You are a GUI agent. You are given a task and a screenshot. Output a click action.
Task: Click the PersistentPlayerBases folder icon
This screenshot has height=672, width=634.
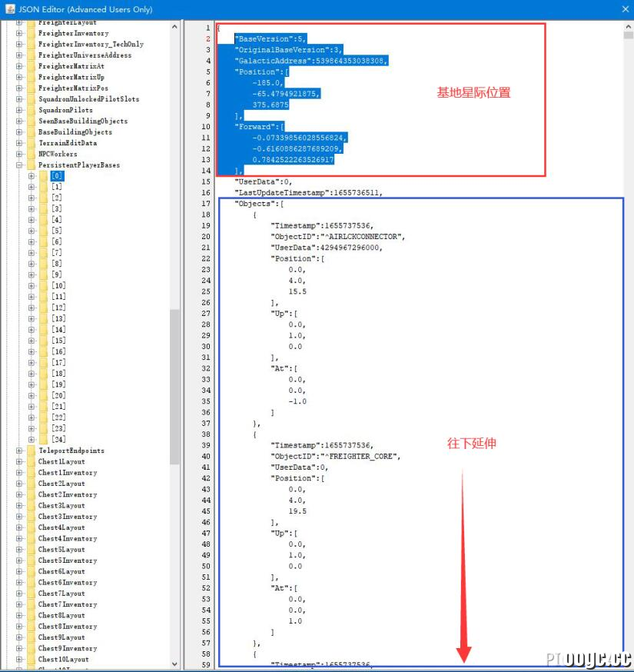pyautogui.click(x=31, y=165)
